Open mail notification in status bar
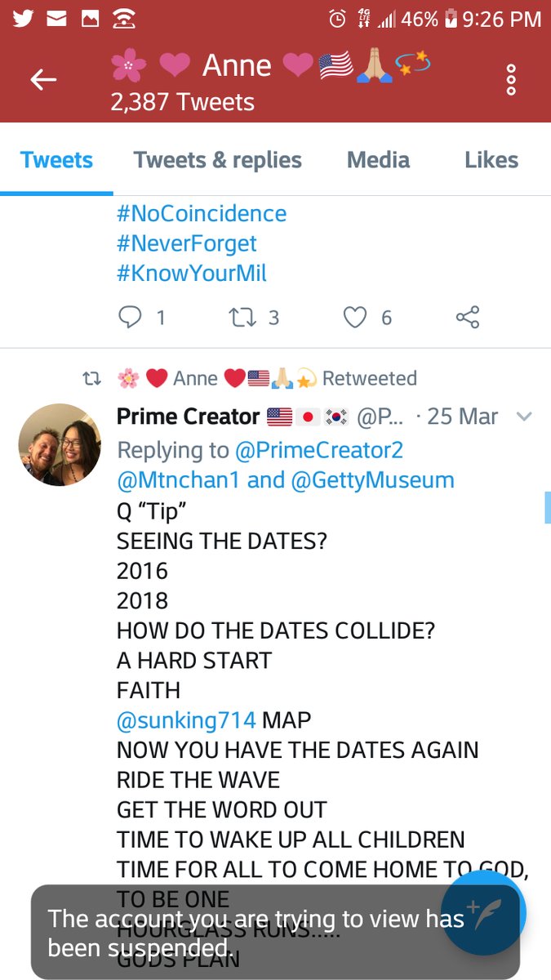Image resolution: width=551 pixels, height=980 pixels. pyautogui.click(x=56, y=18)
